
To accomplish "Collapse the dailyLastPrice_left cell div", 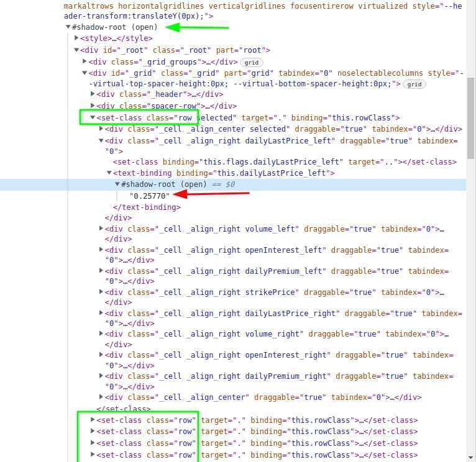I will (x=101, y=141).
